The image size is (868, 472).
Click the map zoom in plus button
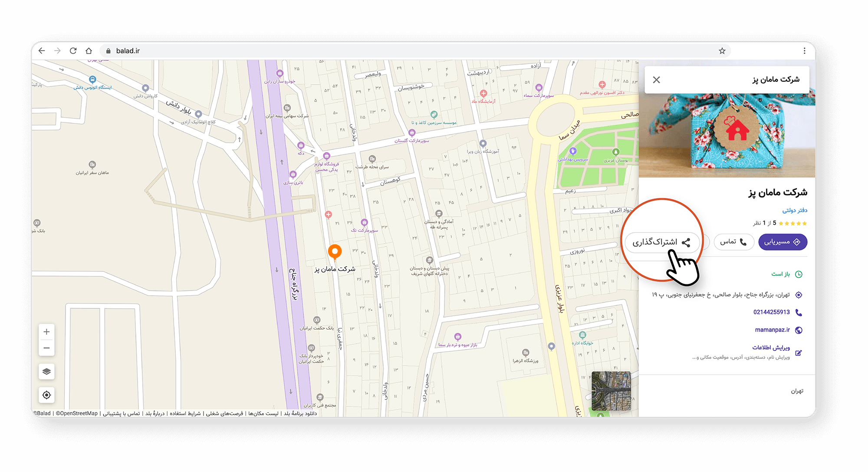(x=46, y=332)
